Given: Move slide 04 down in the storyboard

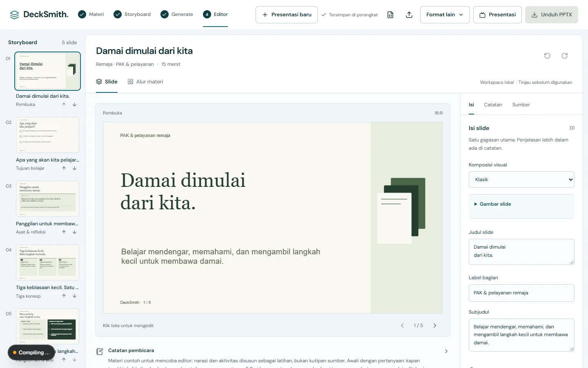Looking at the screenshot, I should click(75, 296).
